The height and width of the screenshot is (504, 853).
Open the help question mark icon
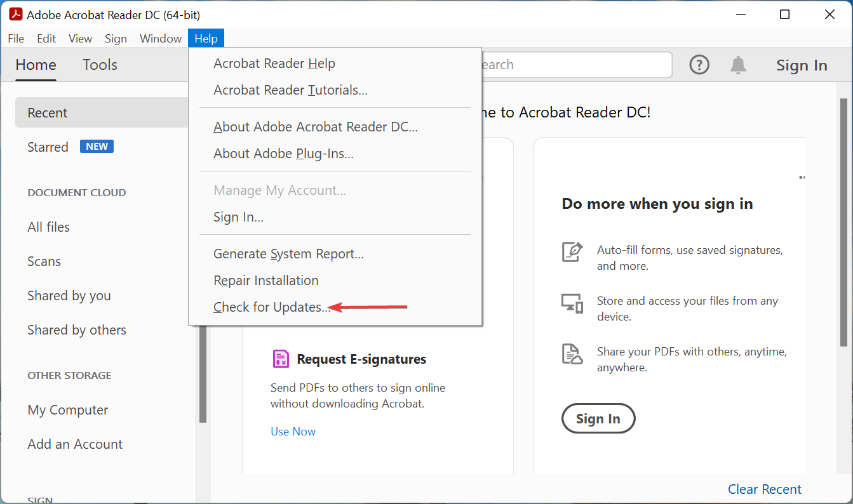pos(699,65)
